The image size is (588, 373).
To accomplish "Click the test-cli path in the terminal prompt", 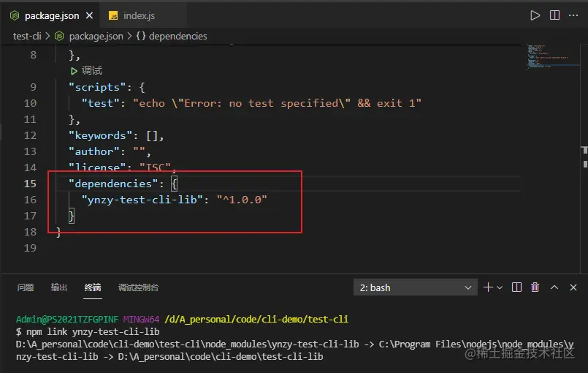I will (x=256, y=320).
